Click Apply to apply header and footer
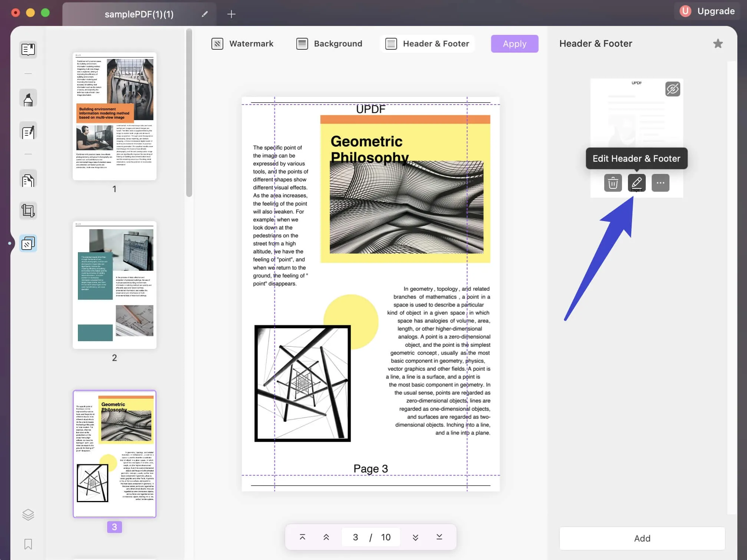This screenshot has height=560, width=747. tap(514, 43)
